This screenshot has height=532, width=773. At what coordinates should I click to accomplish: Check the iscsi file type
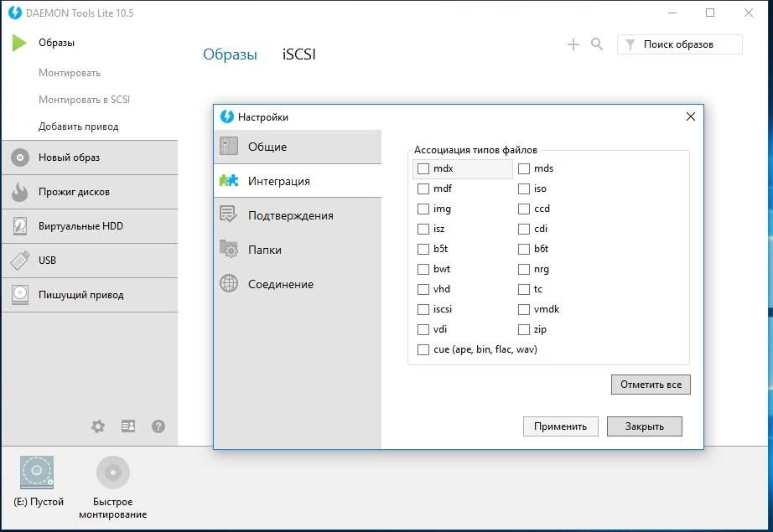click(x=423, y=309)
